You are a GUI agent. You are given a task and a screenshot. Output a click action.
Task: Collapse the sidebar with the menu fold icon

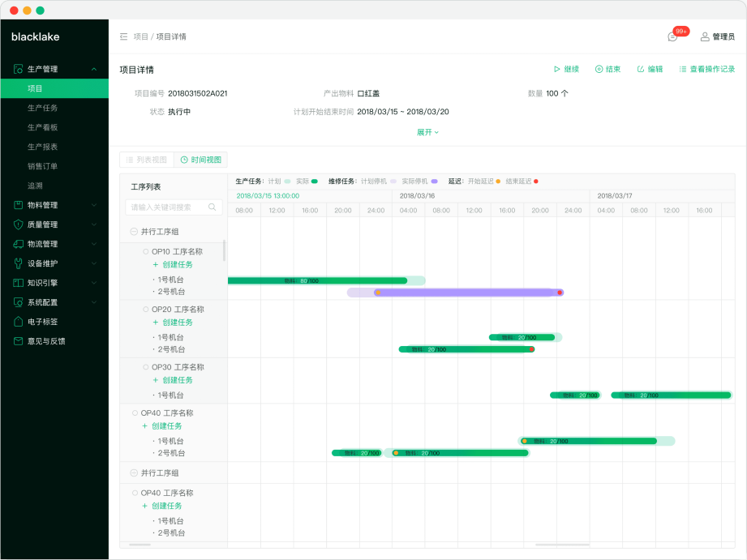[124, 36]
